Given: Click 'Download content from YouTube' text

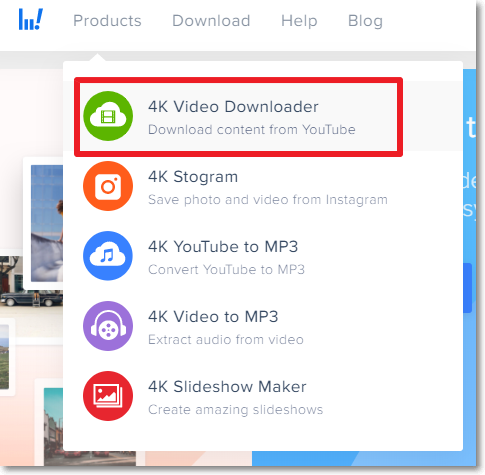Looking at the screenshot, I should coord(252,129).
